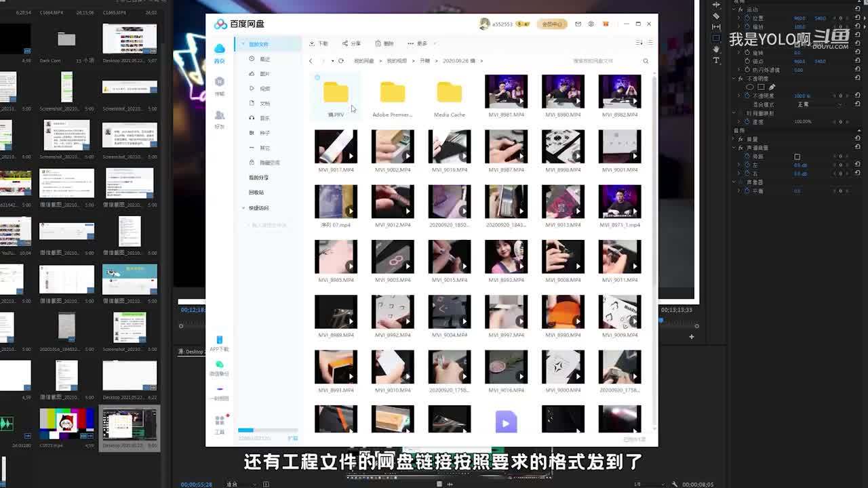The width and height of the screenshot is (868, 488).
Task: Select the Hand tool in Premiere toolbar
Action: (716, 49)
